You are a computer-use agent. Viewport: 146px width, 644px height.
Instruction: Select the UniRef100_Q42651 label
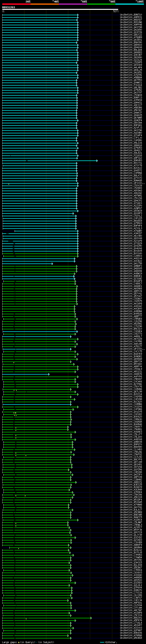pos(131,72)
